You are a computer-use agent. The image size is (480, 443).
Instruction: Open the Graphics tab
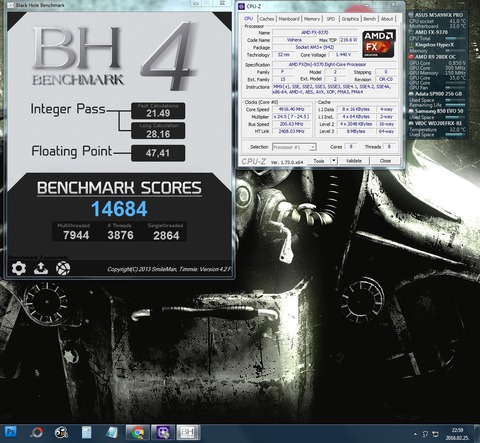[x=350, y=19]
